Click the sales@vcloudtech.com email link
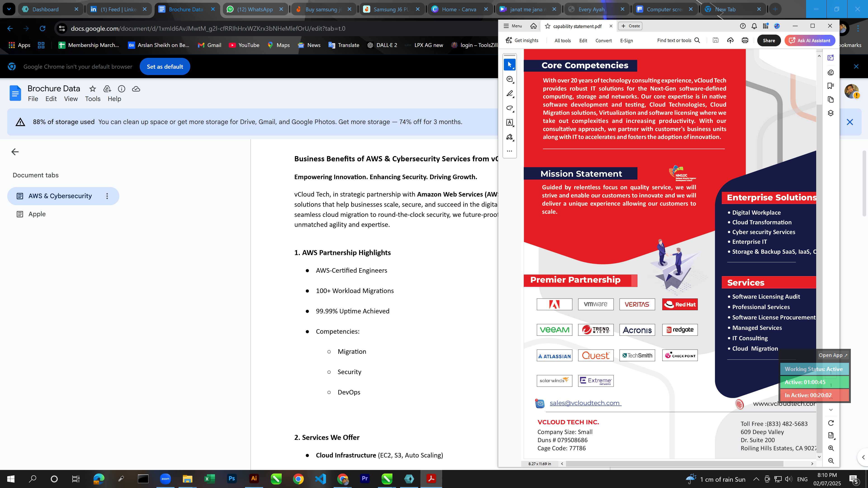The image size is (868, 488). click(x=585, y=403)
